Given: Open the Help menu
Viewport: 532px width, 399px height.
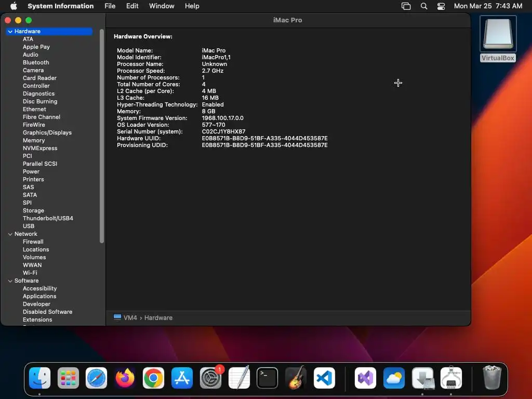Looking at the screenshot, I should 192,6.
